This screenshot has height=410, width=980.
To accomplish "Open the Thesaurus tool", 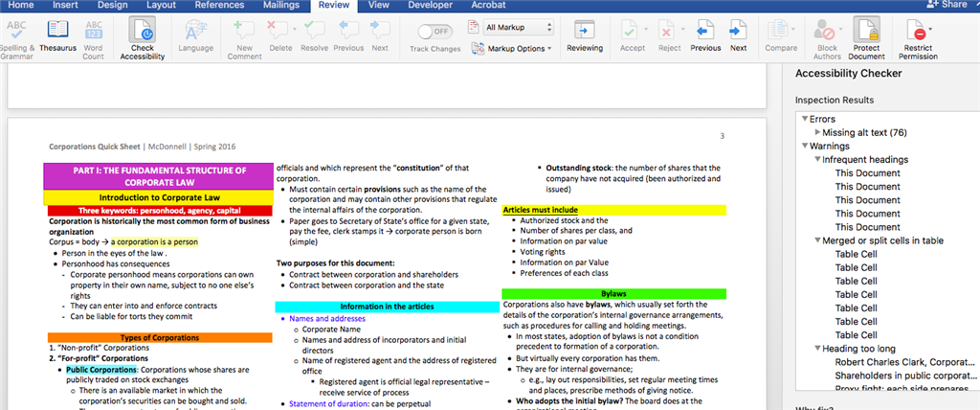I will coord(58,36).
